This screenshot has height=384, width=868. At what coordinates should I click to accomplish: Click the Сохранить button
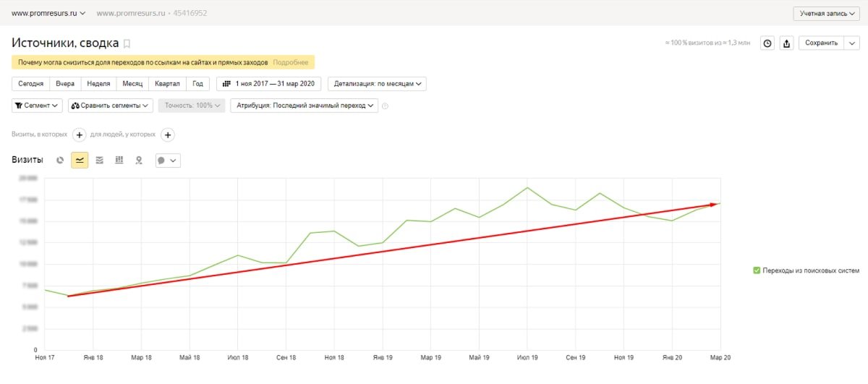pyautogui.click(x=821, y=43)
